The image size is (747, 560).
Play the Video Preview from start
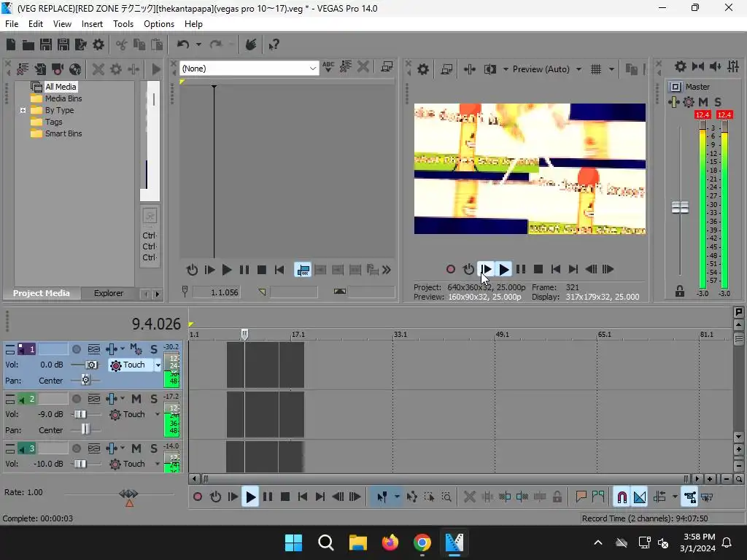click(x=486, y=270)
